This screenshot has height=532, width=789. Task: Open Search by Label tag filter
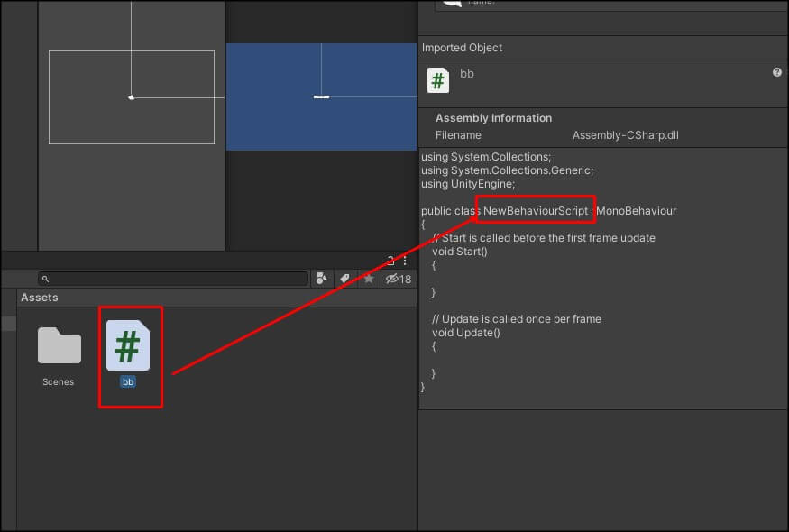344,279
